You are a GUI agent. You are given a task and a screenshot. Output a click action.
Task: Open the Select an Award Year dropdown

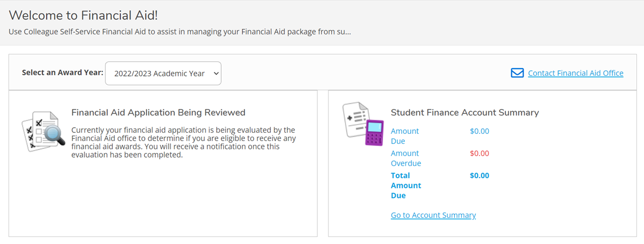[163, 74]
